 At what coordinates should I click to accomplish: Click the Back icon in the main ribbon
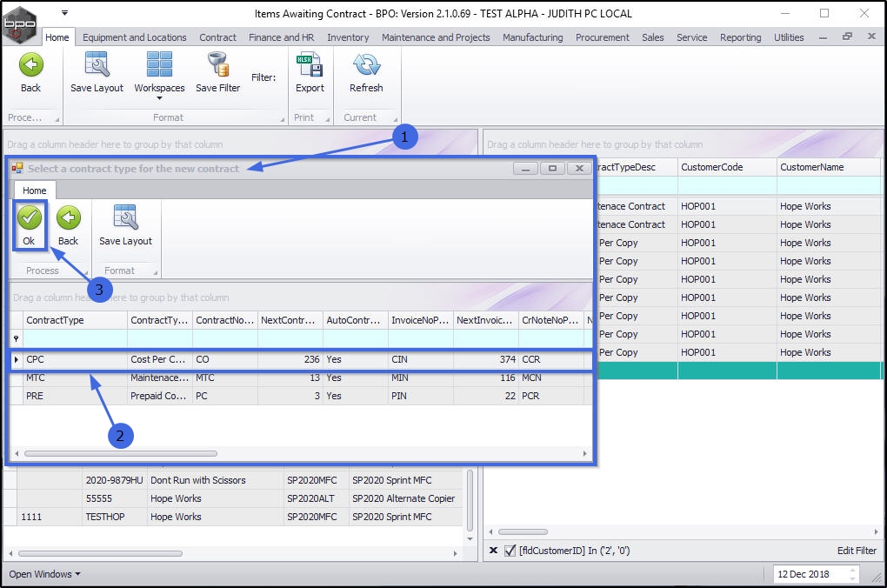[30, 66]
